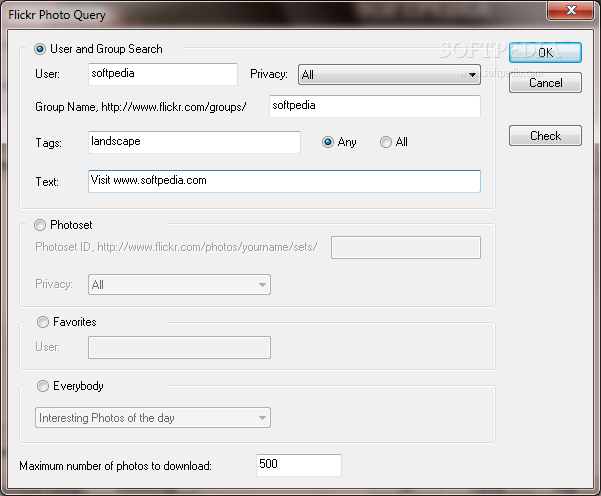Open the top Privacy dropdown beside User
Screen dimensions: 601x496
389,74
